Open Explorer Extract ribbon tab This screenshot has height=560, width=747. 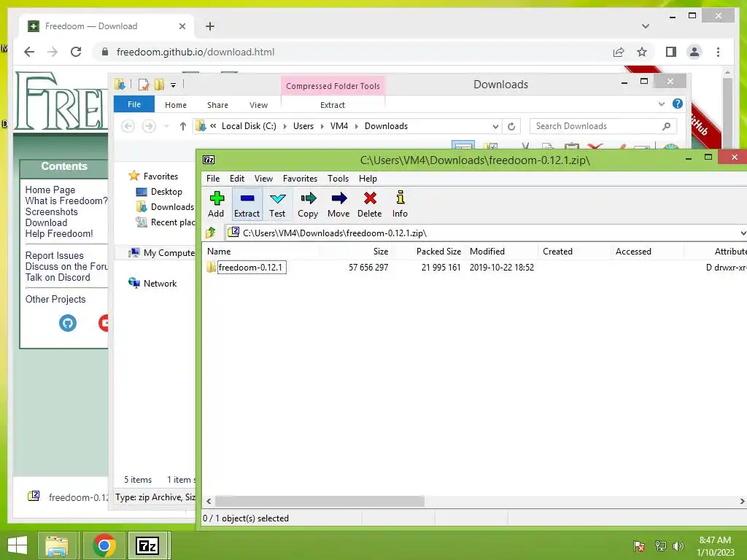click(x=333, y=105)
